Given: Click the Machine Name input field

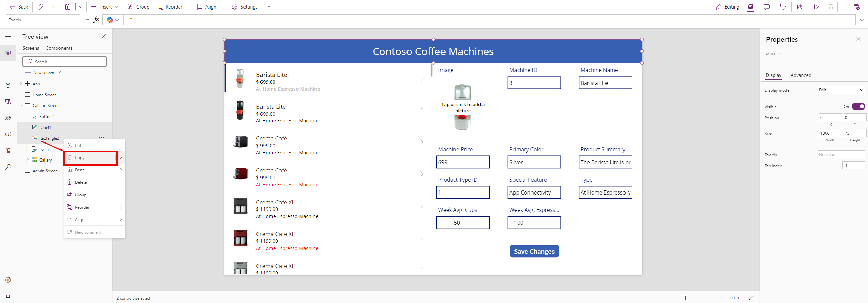Looking at the screenshot, I should click(x=605, y=83).
